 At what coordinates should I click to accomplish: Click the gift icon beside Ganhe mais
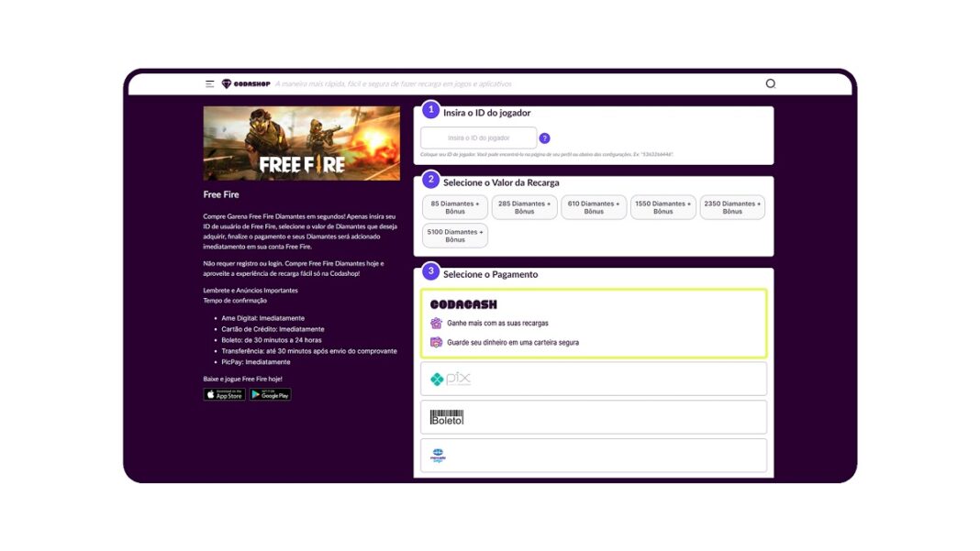[438, 323]
